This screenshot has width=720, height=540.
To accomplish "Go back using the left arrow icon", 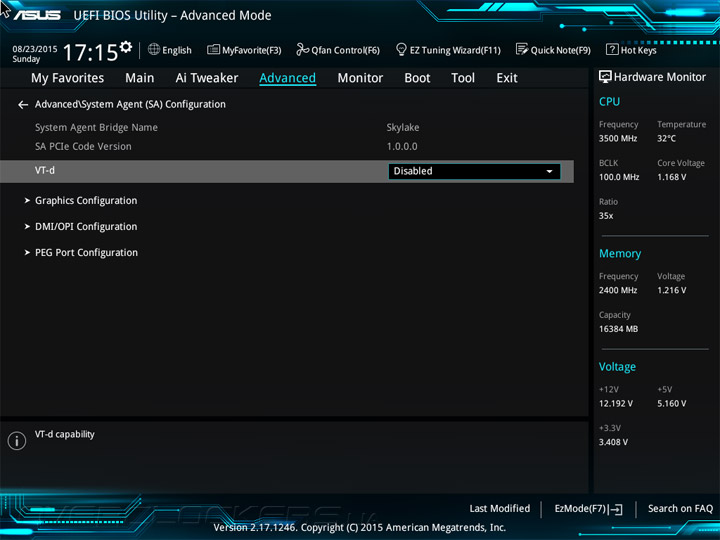I will click(x=23, y=105).
